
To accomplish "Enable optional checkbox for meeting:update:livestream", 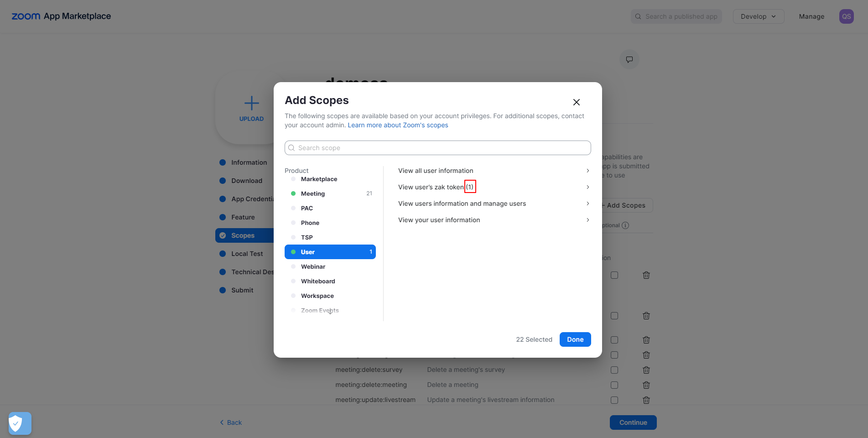I will (614, 400).
